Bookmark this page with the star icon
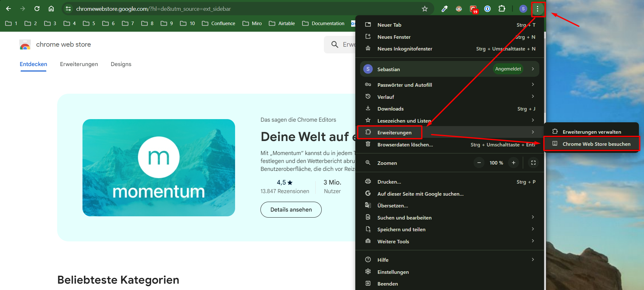Screen dimensions: 644x290 pyautogui.click(x=425, y=9)
